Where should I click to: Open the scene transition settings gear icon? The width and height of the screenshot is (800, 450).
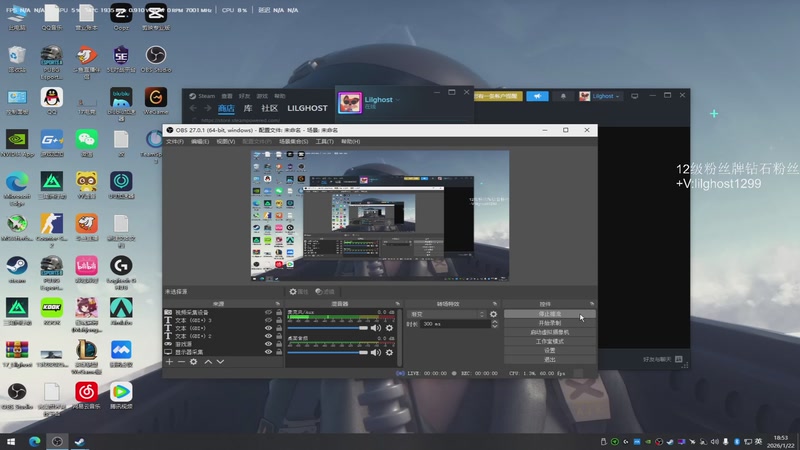point(493,314)
